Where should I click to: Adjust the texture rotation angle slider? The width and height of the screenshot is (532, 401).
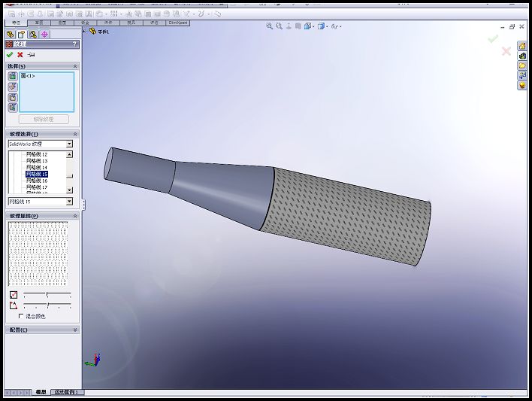coord(47,305)
